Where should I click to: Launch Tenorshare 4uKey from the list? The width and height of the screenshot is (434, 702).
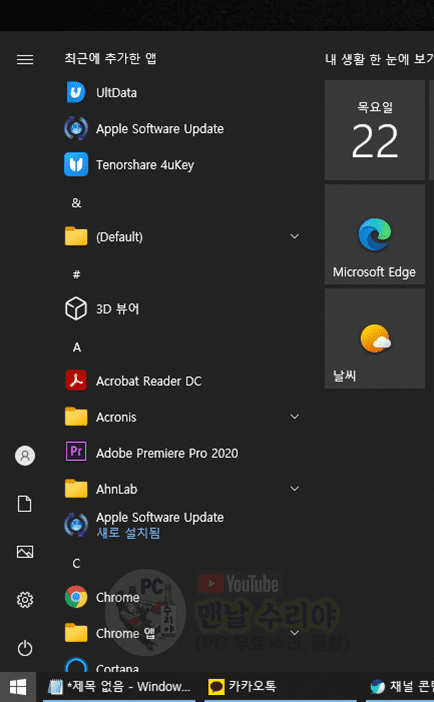(x=145, y=165)
